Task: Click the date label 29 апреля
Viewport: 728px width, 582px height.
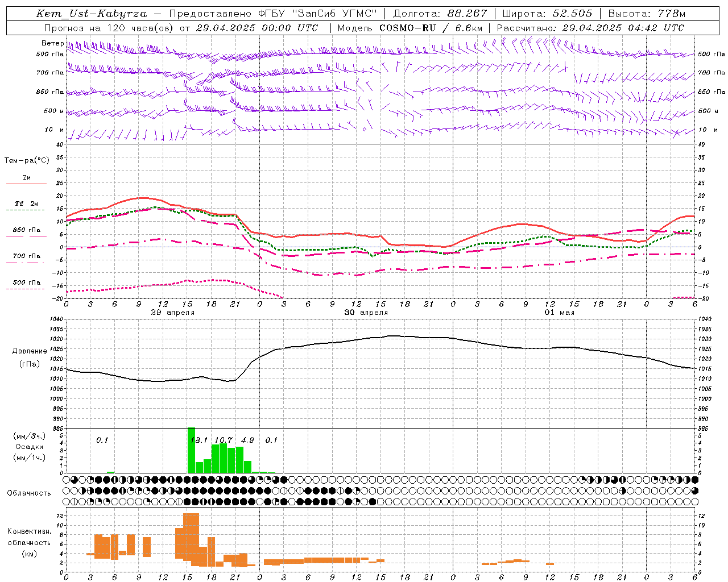Action: pos(173,313)
